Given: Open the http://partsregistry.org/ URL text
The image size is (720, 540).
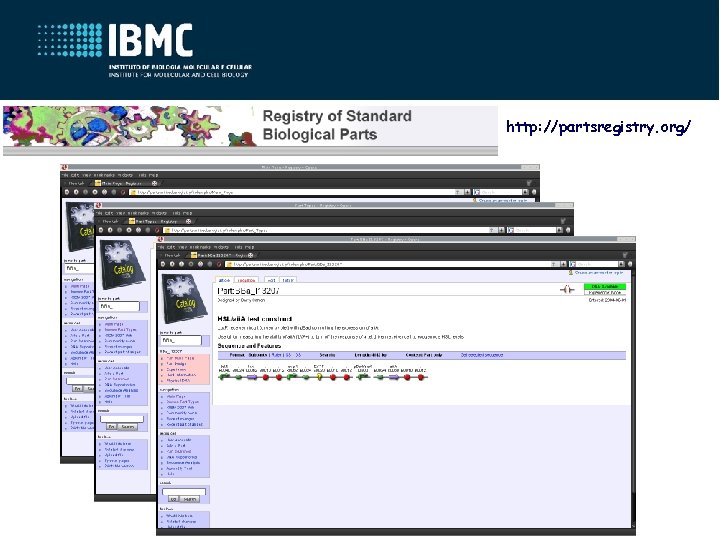Looking at the screenshot, I should [x=598, y=126].
